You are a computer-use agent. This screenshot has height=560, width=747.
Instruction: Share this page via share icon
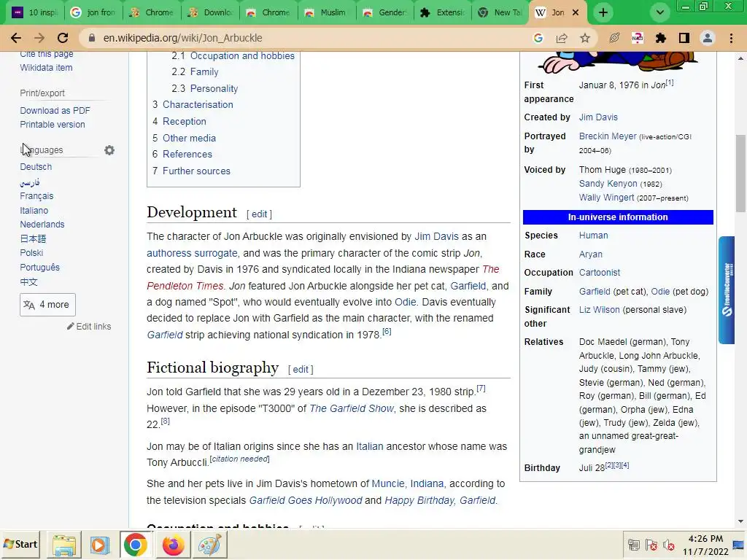562,38
